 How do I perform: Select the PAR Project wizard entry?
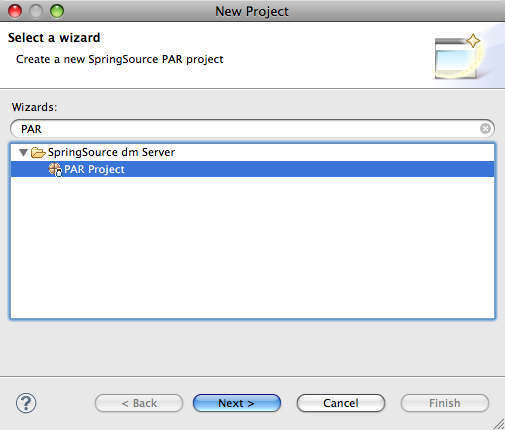tap(252, 169)
